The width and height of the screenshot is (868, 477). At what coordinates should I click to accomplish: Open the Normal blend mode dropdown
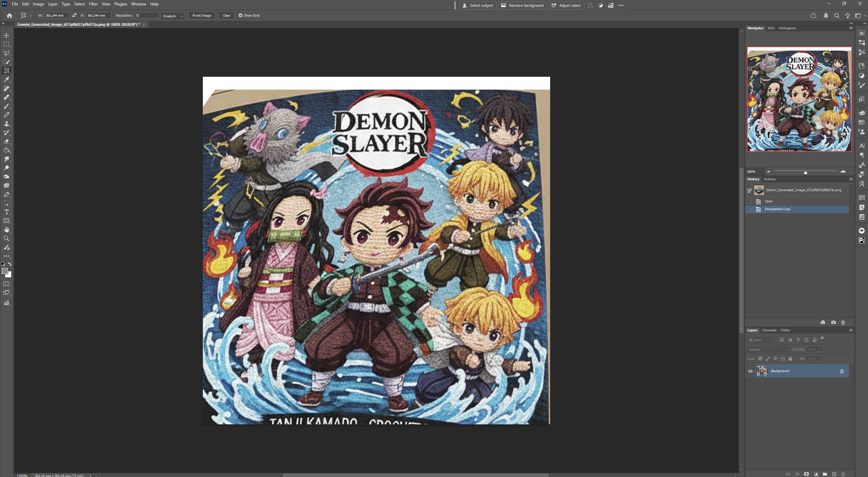pos(768,349)
